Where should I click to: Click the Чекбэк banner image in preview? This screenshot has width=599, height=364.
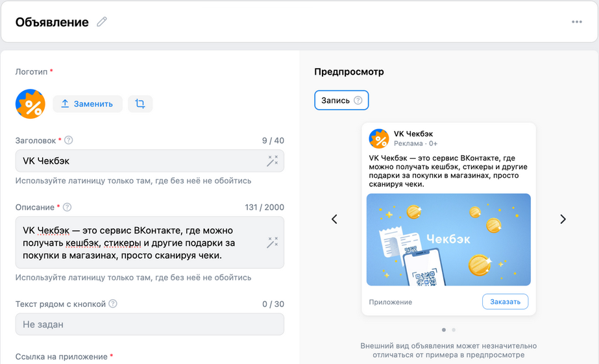pos(448,239)
